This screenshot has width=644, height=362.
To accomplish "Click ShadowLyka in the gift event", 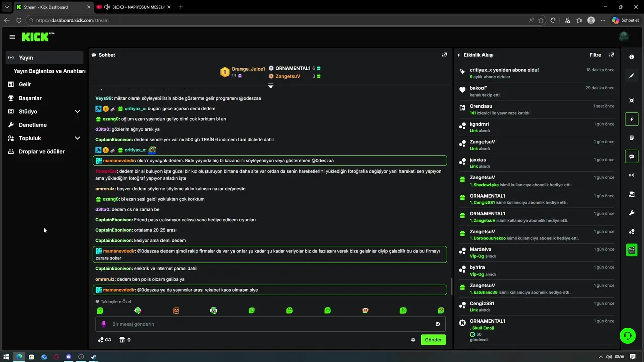I will [486, 185].
